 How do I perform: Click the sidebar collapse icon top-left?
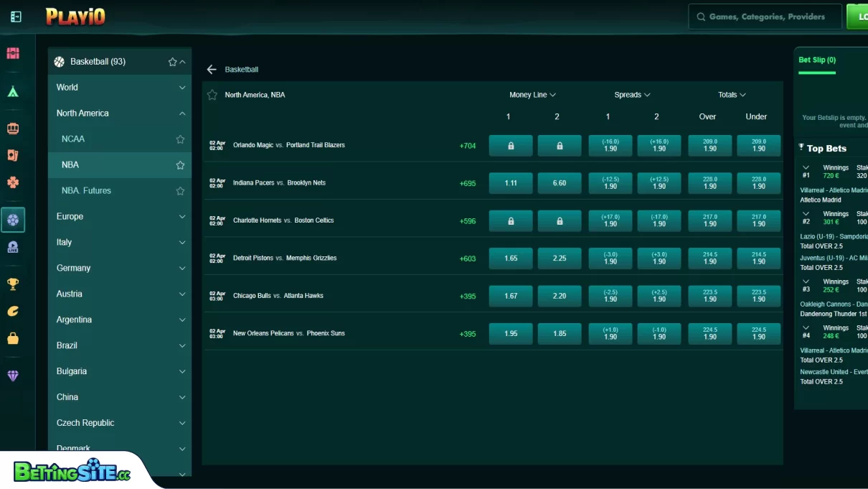pos(15,16)
